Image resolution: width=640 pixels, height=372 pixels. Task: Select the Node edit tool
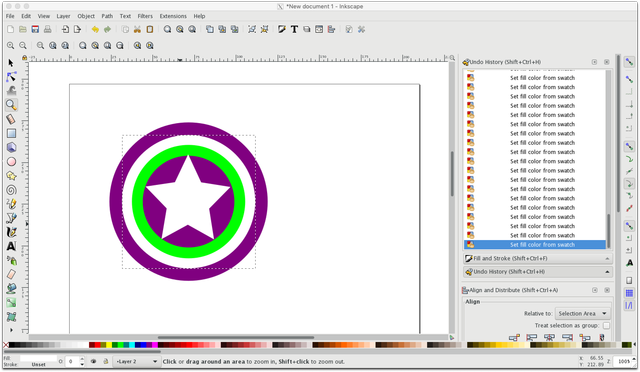click(11, 77)
